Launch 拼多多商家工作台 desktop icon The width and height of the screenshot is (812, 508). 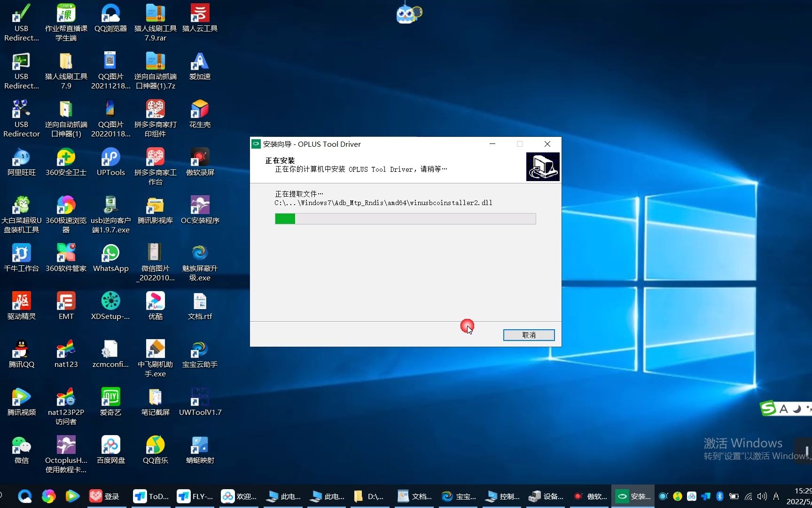pos(155,167)
